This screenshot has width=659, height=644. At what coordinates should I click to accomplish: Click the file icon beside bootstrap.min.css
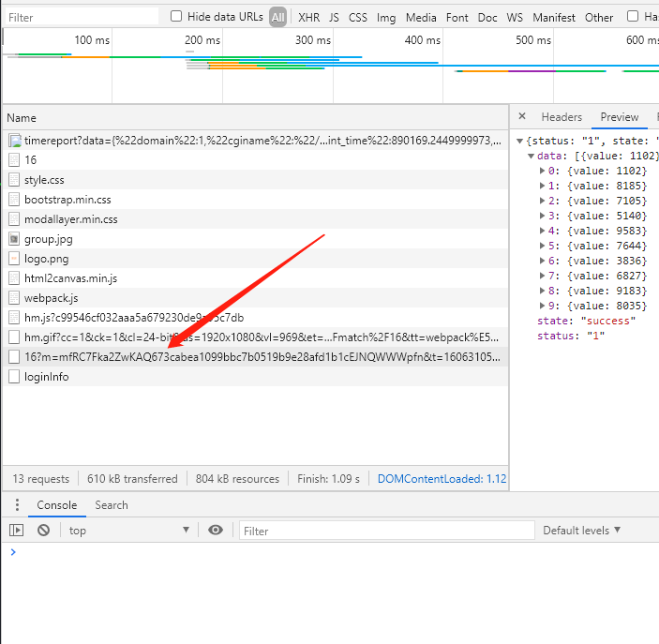[x=14, y=200]
